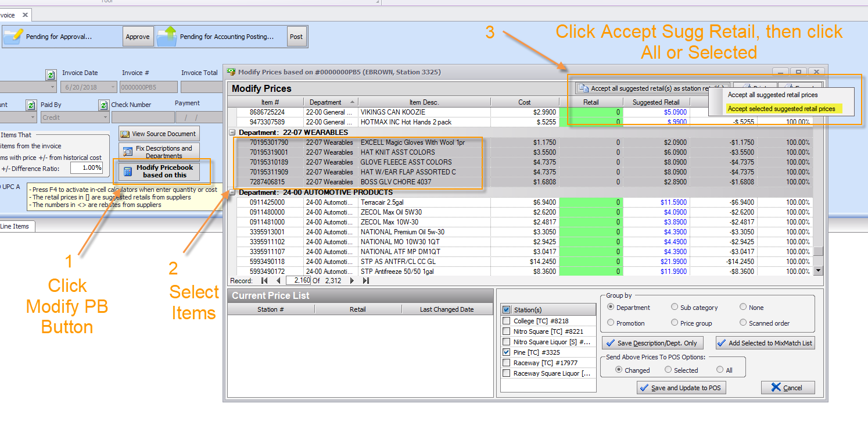Go to last record in navigator
The width and height of the screenshot is (868, 446).
tap(365, 281)
